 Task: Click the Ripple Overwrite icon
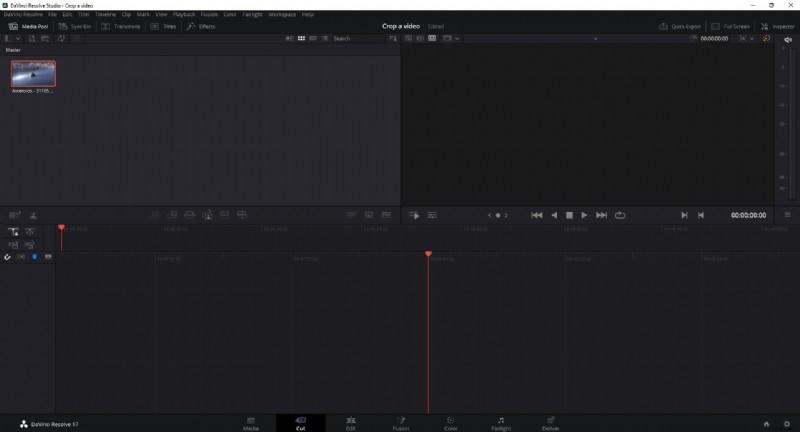pyautogui.click(x=190, y=215)
